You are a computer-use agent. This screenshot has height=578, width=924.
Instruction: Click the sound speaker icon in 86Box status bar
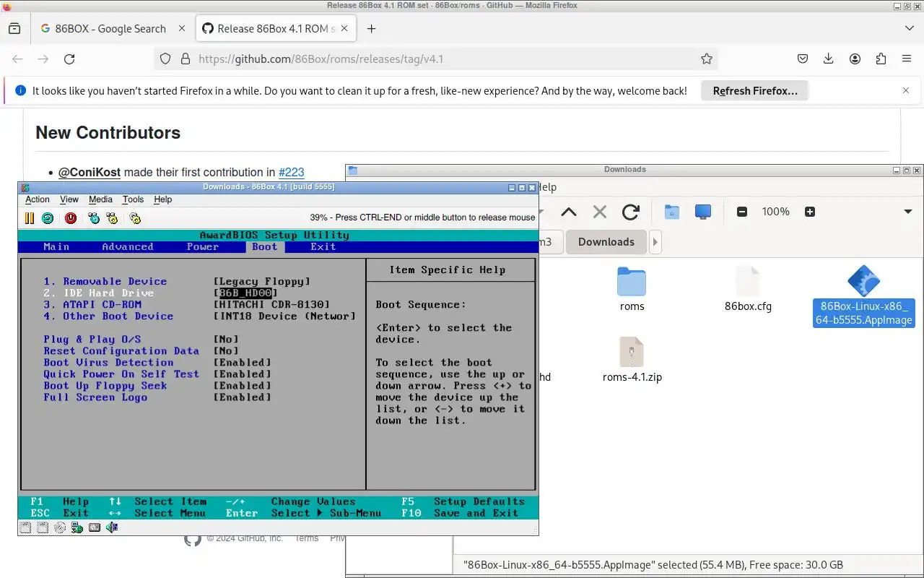112,527
